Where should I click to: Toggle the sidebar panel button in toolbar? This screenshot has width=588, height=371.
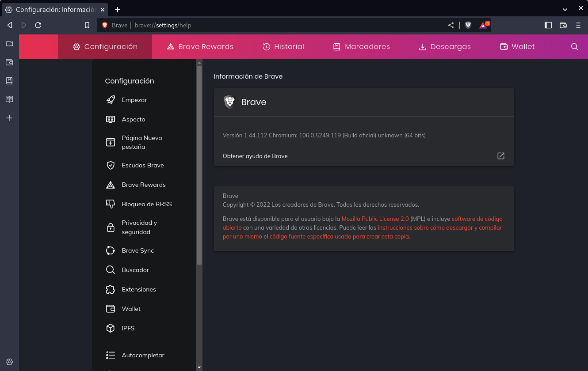tap(548, 25)
